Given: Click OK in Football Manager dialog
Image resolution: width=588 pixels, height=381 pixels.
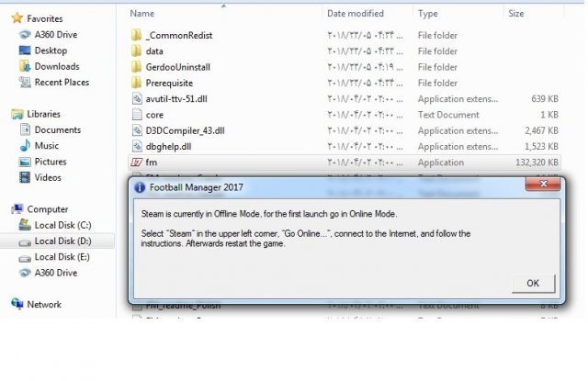Looking at the screenshot, I should 533,283.
